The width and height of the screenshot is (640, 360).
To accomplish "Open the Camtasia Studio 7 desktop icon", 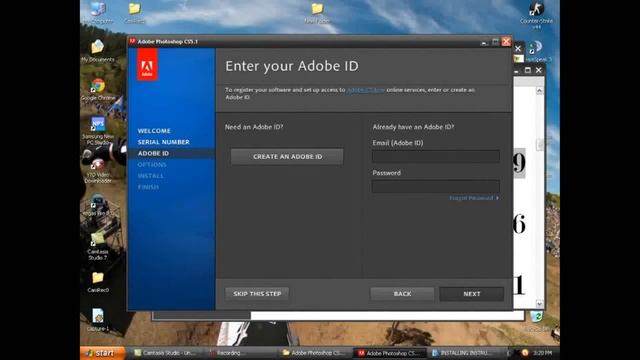I will (98, 246).
